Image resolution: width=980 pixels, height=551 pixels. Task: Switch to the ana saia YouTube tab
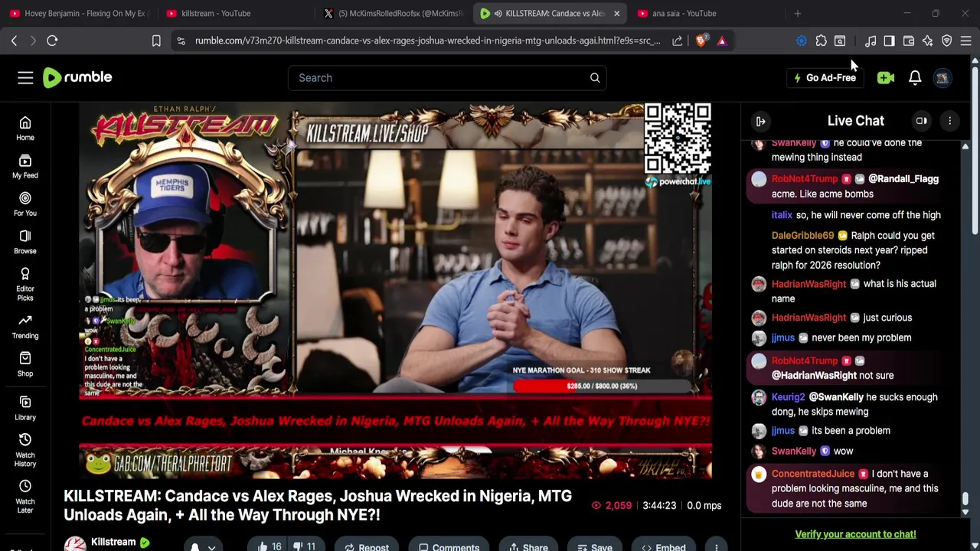pyautogui.click(x=705, y=13)
